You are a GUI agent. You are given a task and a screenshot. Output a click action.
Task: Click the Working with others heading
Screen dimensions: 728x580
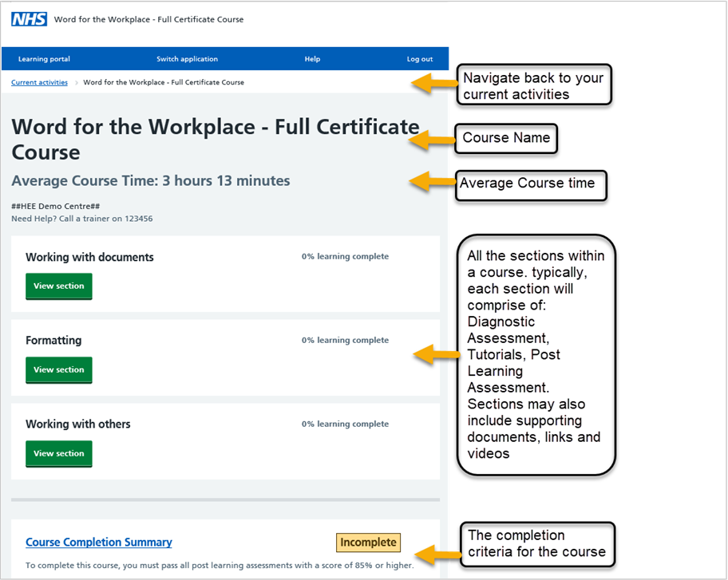click(x=78, y=424)
